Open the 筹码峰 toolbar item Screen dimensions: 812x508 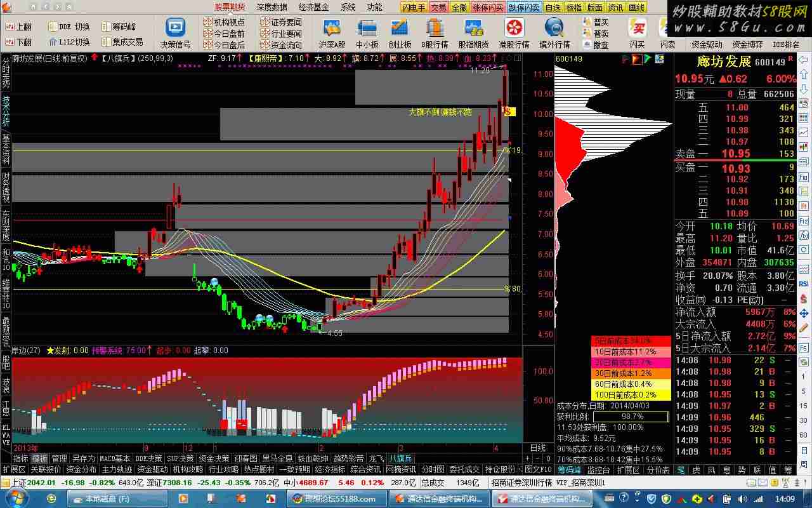click(118, 27)
